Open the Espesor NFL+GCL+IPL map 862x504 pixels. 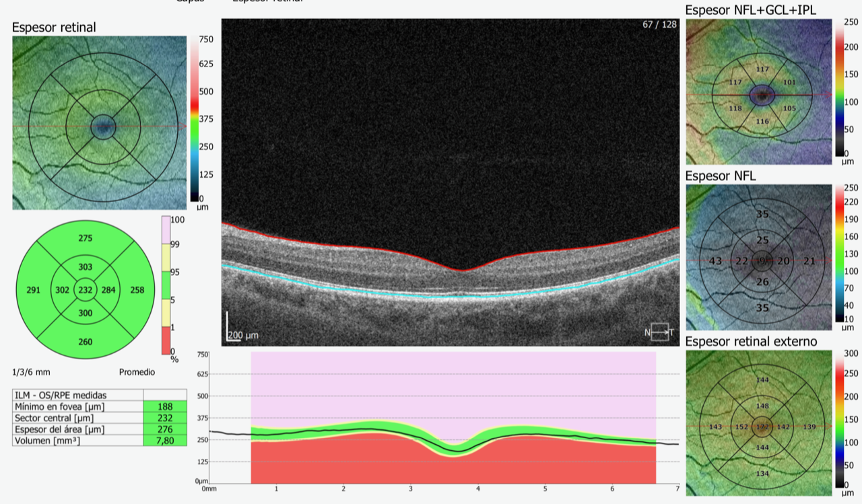click(x=758, y=92)
